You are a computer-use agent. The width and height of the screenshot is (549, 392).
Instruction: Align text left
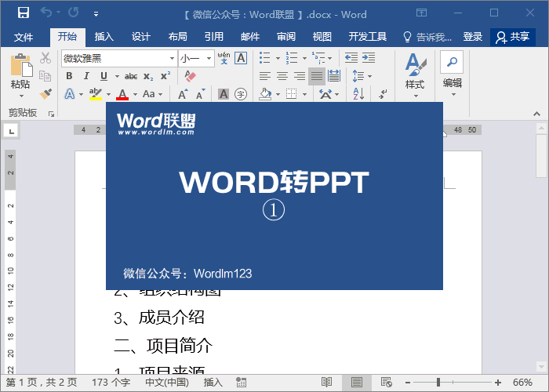pyautogui.click(x=265, y=76)
